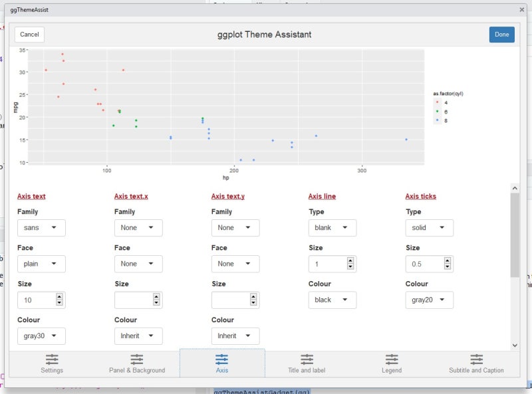This screenshot has width=532, height=394.
Task: Click the blue Done button
Action: point(502,35)
